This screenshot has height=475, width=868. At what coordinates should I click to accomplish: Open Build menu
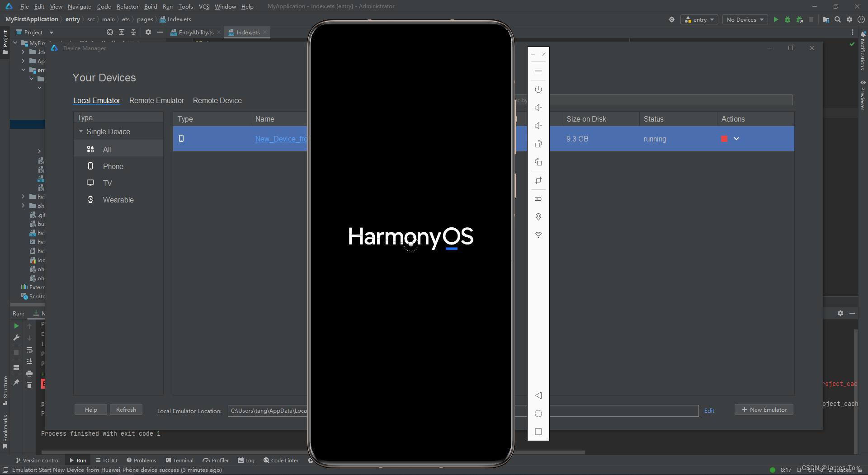coord(151,6)
